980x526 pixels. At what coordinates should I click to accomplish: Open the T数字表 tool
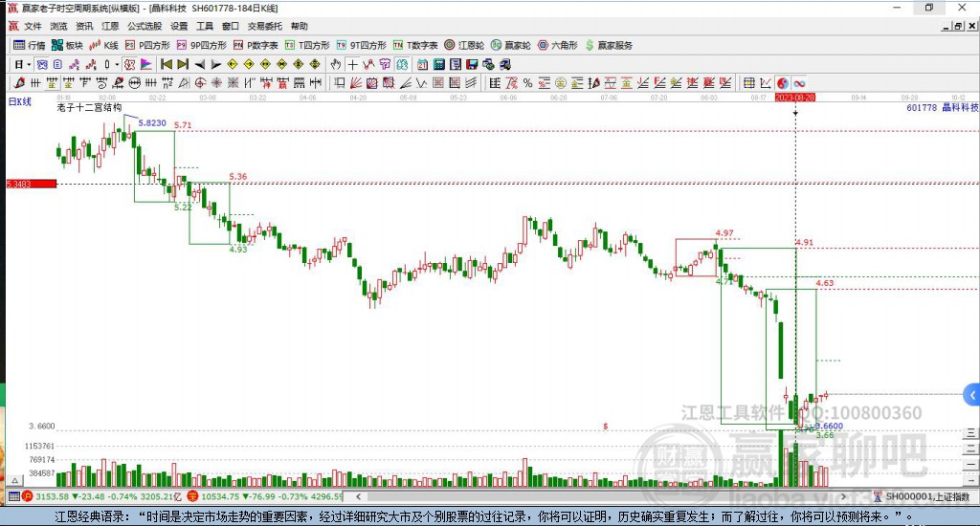415,45
